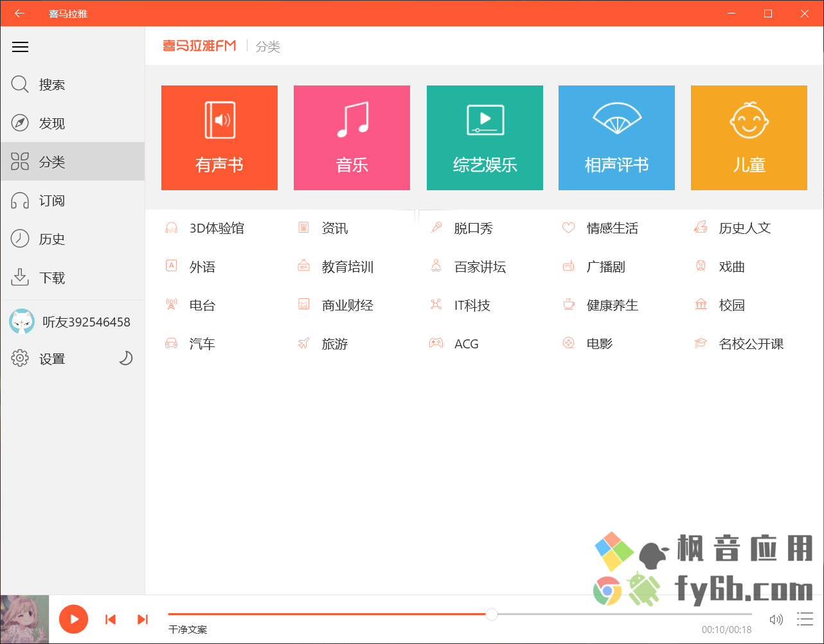
Task: Open 旅游 travel category
Action: [323, 344]
